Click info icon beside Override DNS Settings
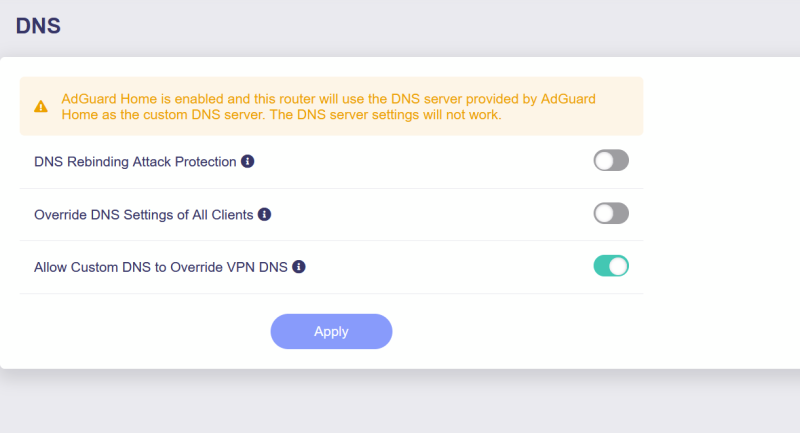The width and height of the screenshot is (800, 433). coord(264,214)
